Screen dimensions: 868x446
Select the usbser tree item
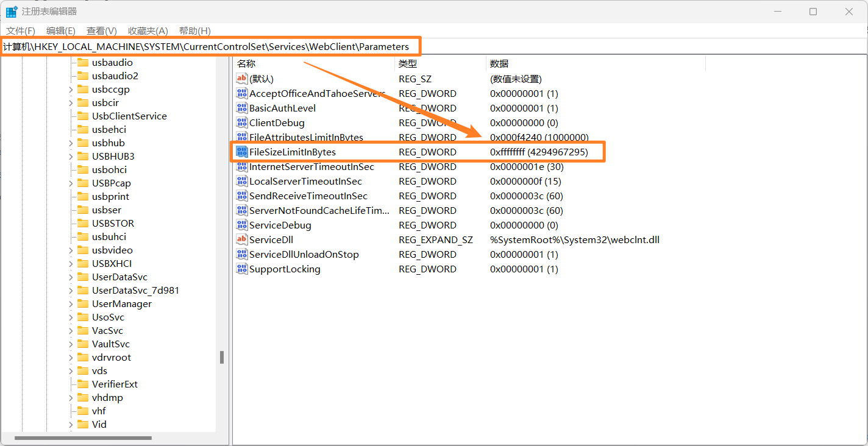[107, 210]
